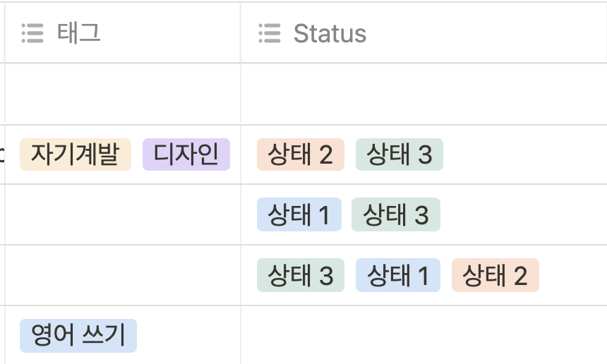Click the empty 태그 cell in the three-status row
The width and height of the screenshot is (607, 364).
tap(123, 275)
